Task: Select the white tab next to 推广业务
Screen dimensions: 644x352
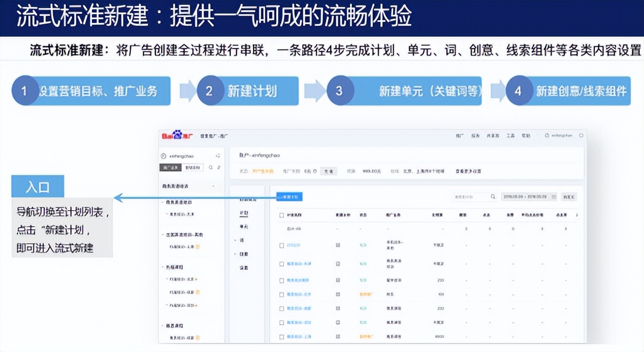Action: pos(192,167)
